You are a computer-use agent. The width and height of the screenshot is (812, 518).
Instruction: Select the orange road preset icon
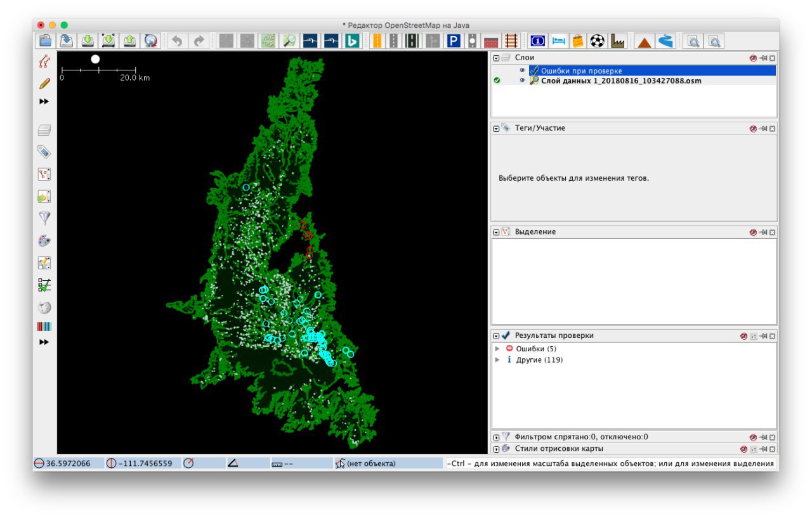(x=377, y=41)
